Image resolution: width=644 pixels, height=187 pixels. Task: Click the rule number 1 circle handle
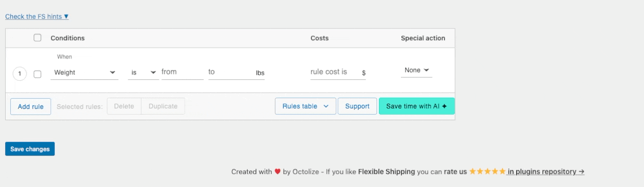tap(20, 74)
